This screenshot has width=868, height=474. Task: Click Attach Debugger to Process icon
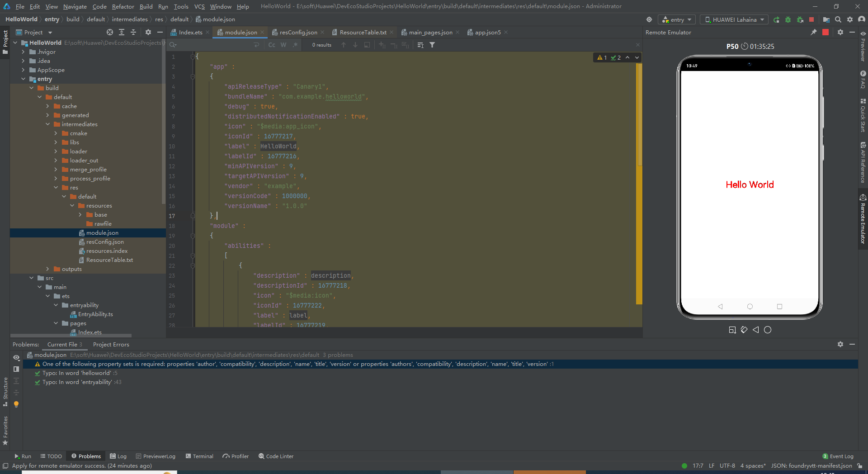tap(800, 19)
